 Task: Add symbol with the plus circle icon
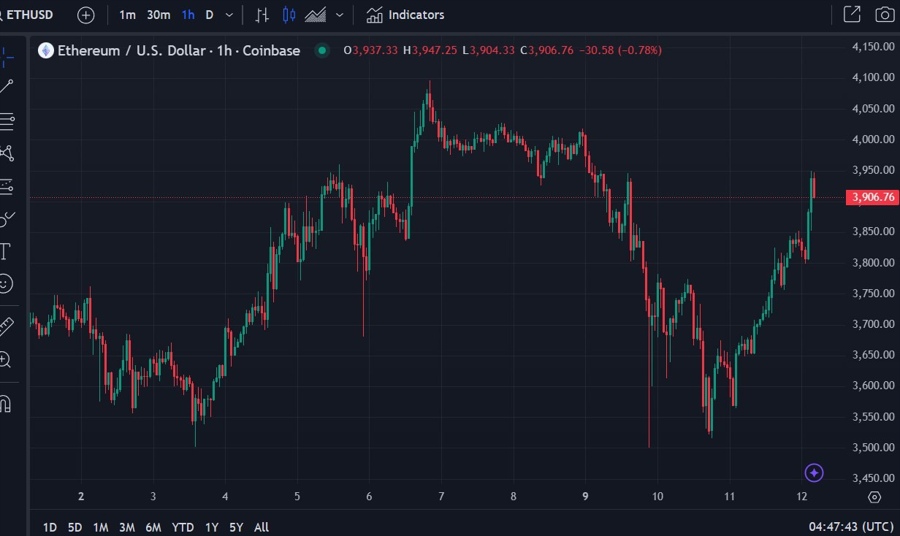[x=86, y=15]
